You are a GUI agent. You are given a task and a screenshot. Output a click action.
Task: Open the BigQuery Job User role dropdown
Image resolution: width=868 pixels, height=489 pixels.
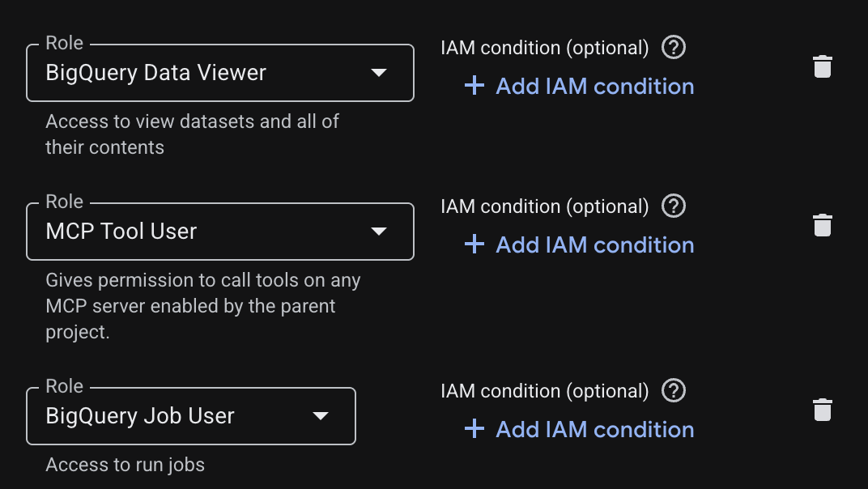tap(191, 416)
